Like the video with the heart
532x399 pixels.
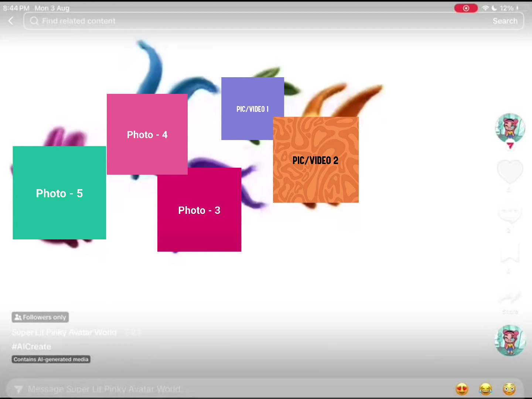pyautogui.click(x=510, y=172)
